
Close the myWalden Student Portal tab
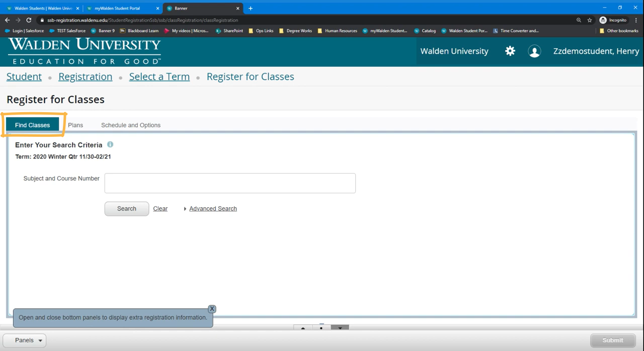click(157, 9)
